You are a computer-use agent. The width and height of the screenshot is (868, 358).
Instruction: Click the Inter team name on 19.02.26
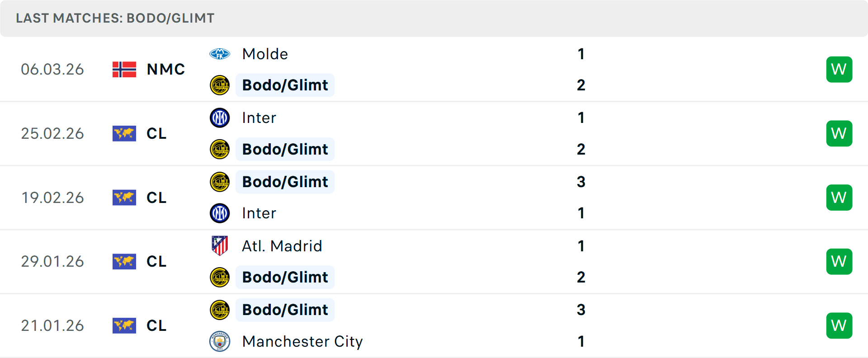click(x=259, y=213)
